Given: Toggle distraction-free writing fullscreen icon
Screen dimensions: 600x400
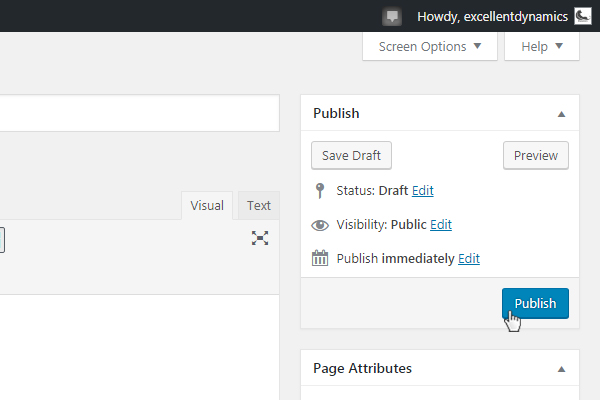Looking at the screenshot, I should click(260, 238).
